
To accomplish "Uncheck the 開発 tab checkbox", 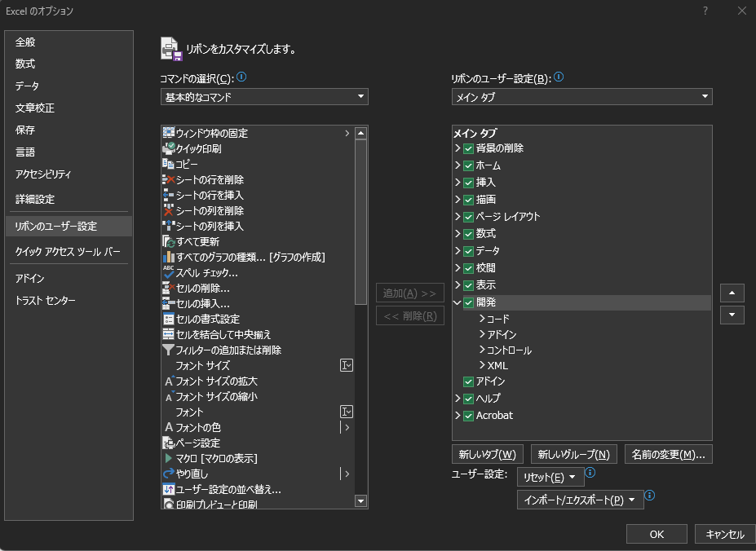I will (468, 302).
